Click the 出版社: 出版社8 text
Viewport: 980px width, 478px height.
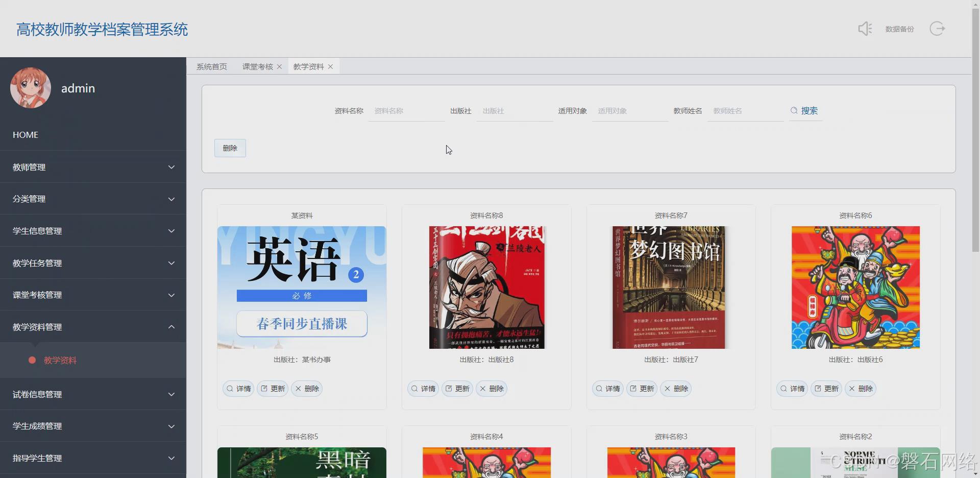(486, 360)
